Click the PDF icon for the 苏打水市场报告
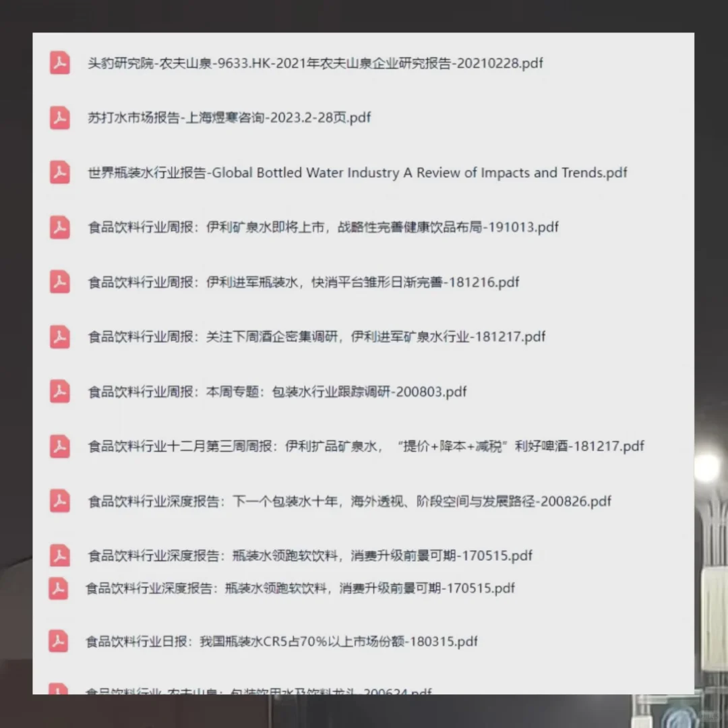 click(59, 117)
